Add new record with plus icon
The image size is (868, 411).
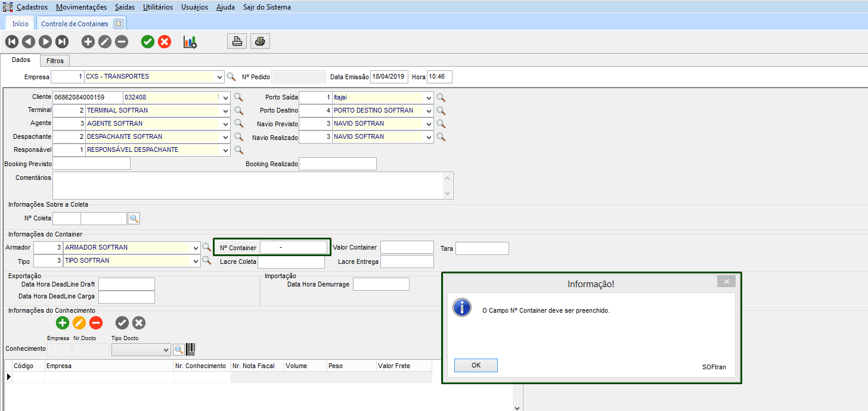click(88, 42)
